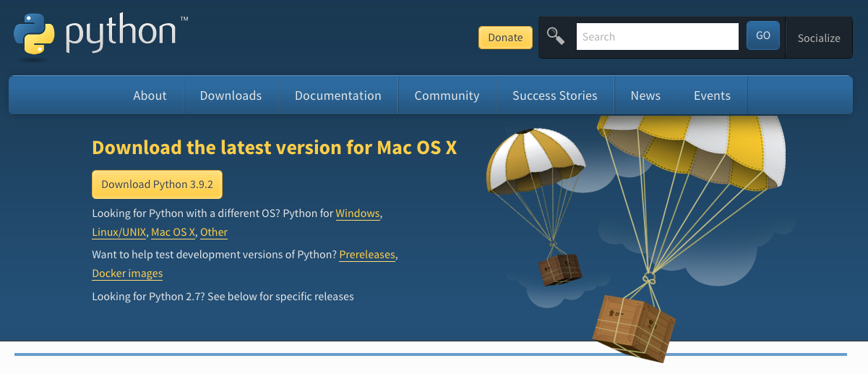Open the About menu
The width and height of the screenshot is (868, 374).
click(x=150, y=95)
